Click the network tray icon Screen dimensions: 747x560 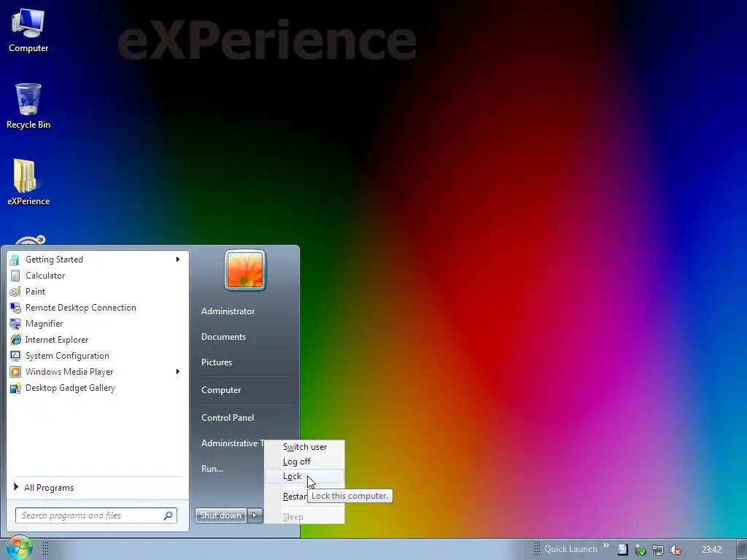[x=658, y=550]
